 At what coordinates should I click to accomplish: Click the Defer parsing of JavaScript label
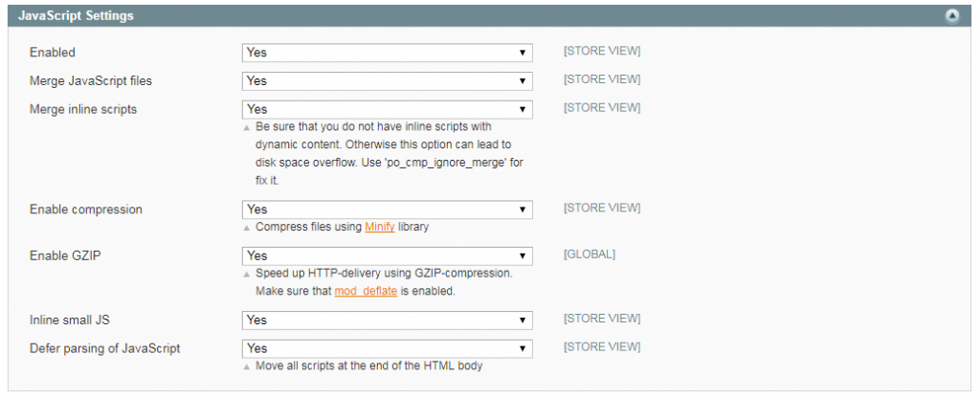(x=105, y=348)
